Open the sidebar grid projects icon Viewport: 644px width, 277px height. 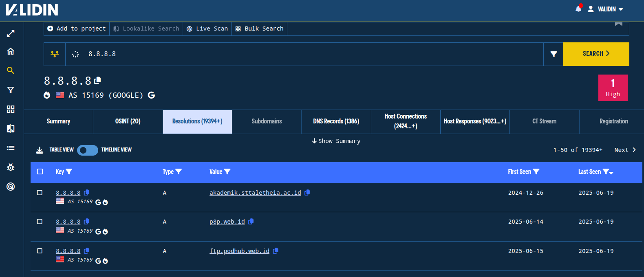pos(11,109)
